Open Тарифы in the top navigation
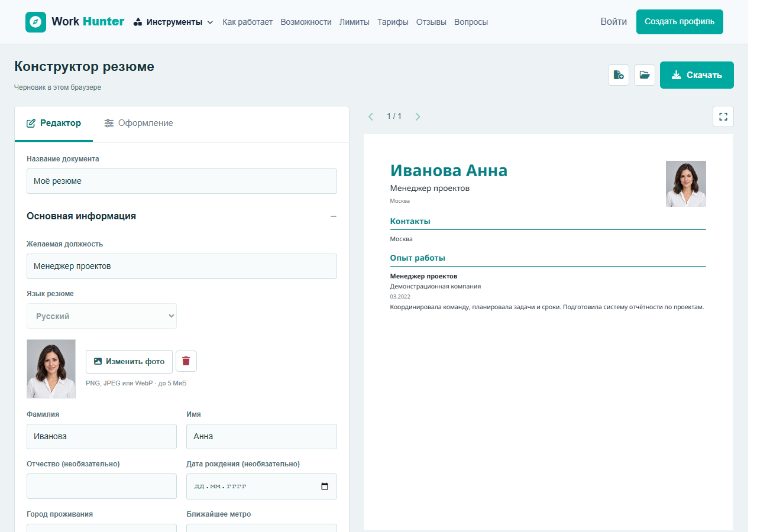This screenshot has width=757, height=532. [393, 22]
